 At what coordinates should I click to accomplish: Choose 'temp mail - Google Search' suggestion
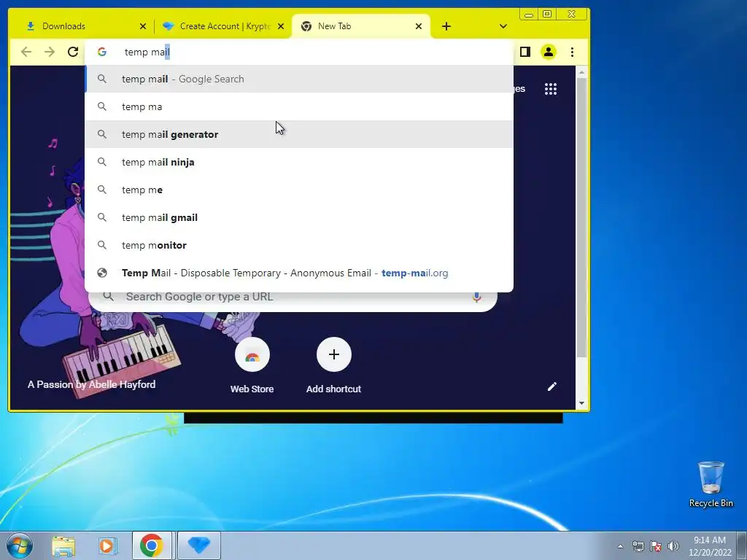[x=299, y=79]
